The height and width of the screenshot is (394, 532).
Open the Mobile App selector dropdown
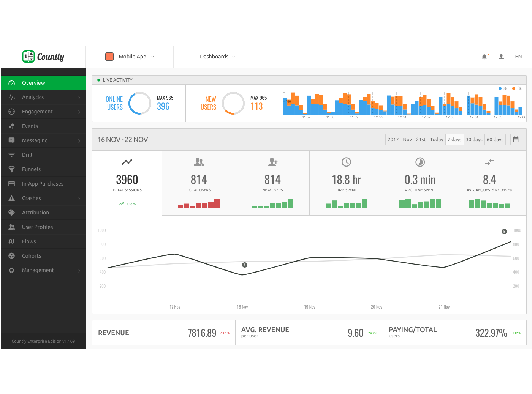click(x=130, y=57)
